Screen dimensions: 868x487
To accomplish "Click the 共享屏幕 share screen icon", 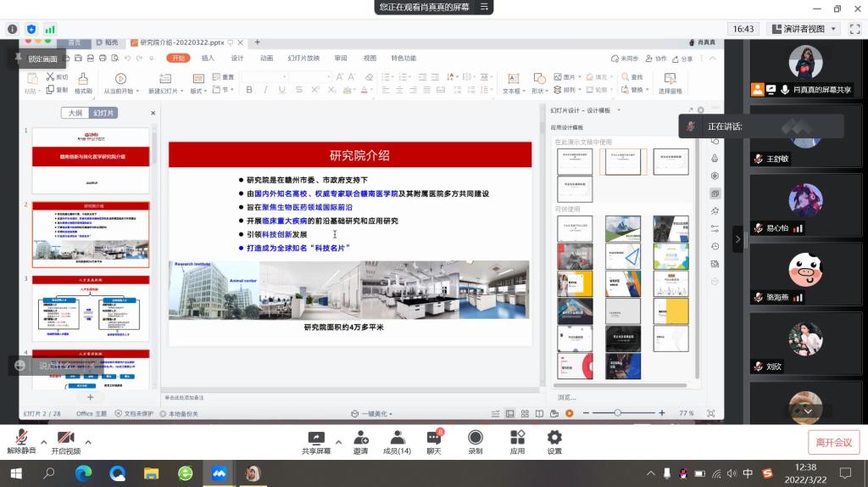I will [316, 439].
